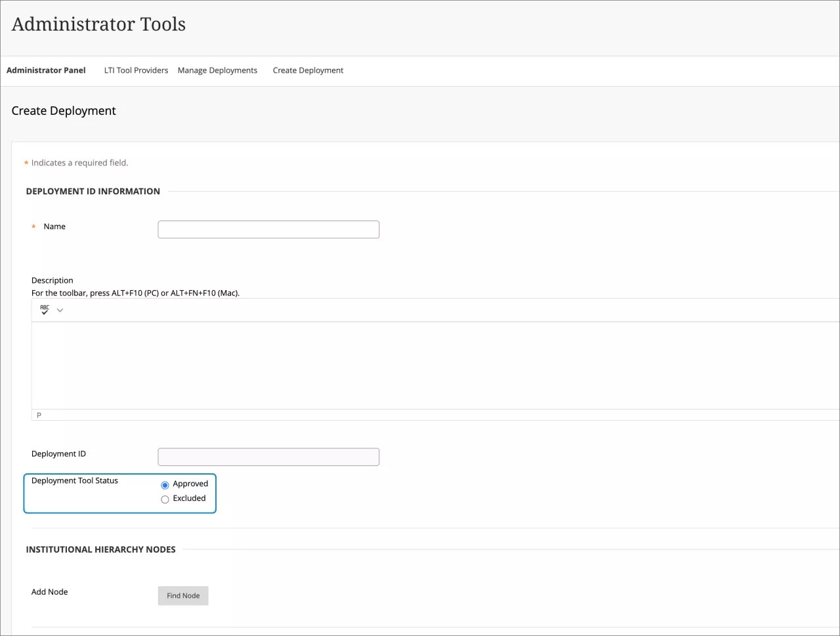Viewport: 840px width, 636px height.
Task: Click inside the Name input field
Action: tap(268, 229)
